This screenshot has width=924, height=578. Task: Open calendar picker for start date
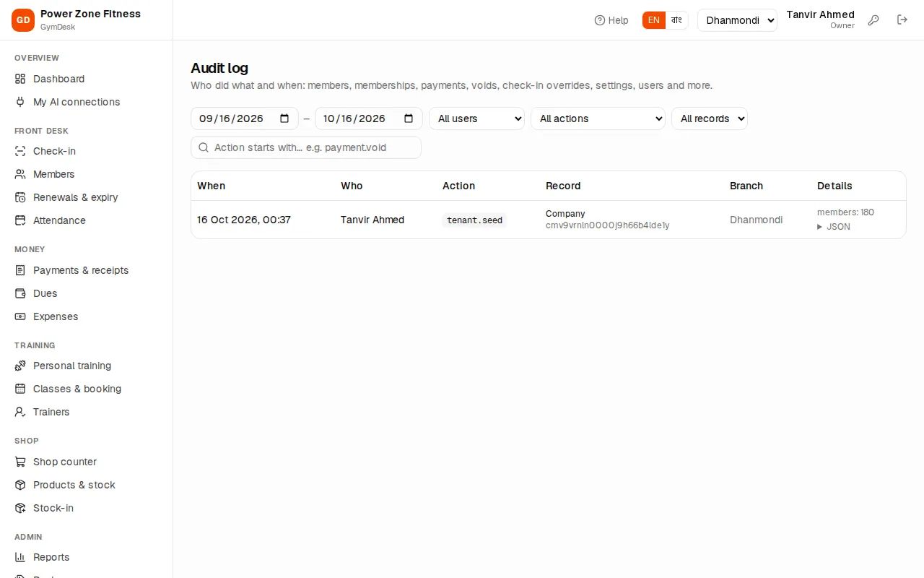(284, 118)
